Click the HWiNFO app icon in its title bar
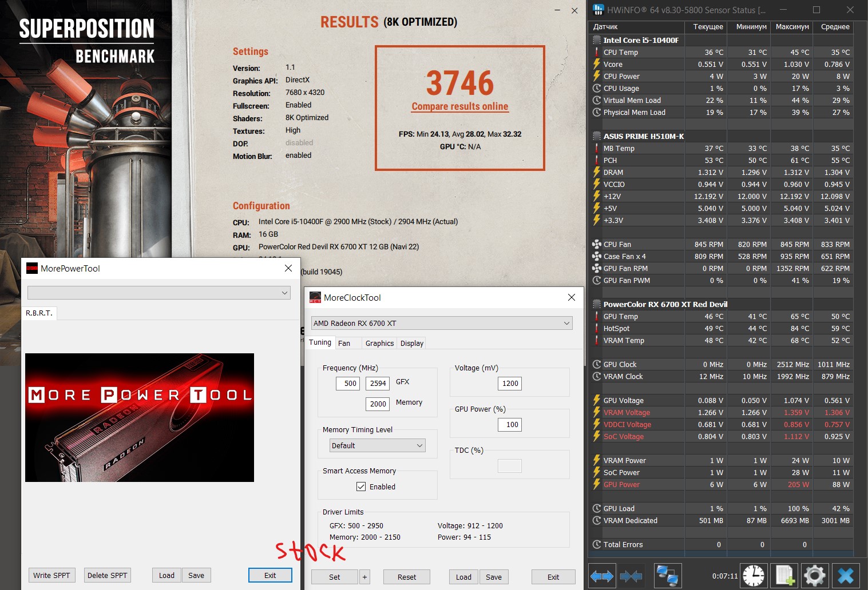Viewport: 868px width, 590px height. (x=599, y=10)
